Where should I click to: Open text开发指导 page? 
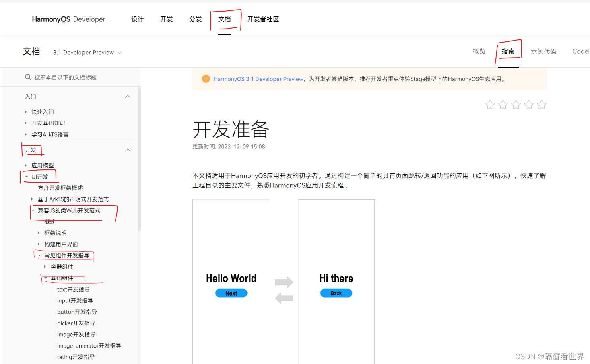pyautogui.click(x=73, y=289)
